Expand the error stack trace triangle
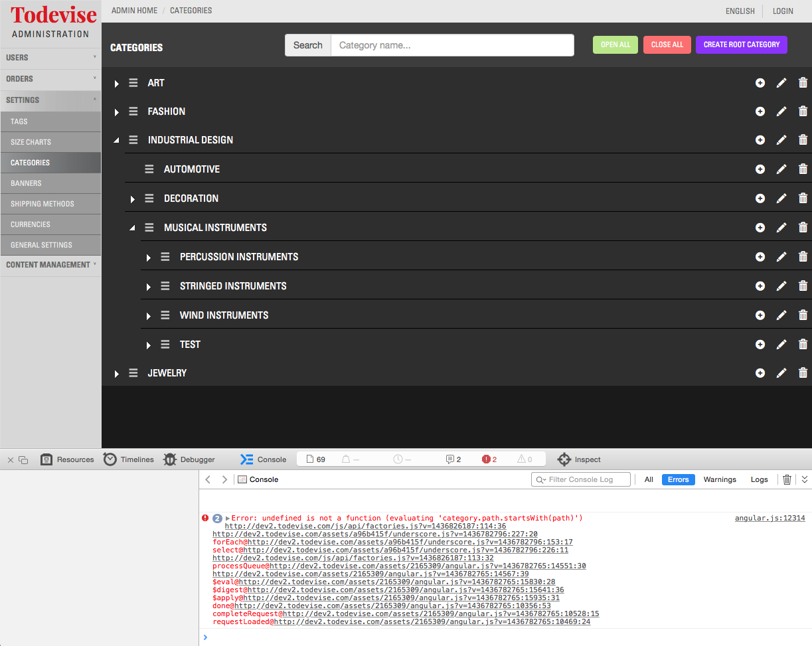Image resolution: width=812 pixels, height=646 pixels. tap(228, 518)
